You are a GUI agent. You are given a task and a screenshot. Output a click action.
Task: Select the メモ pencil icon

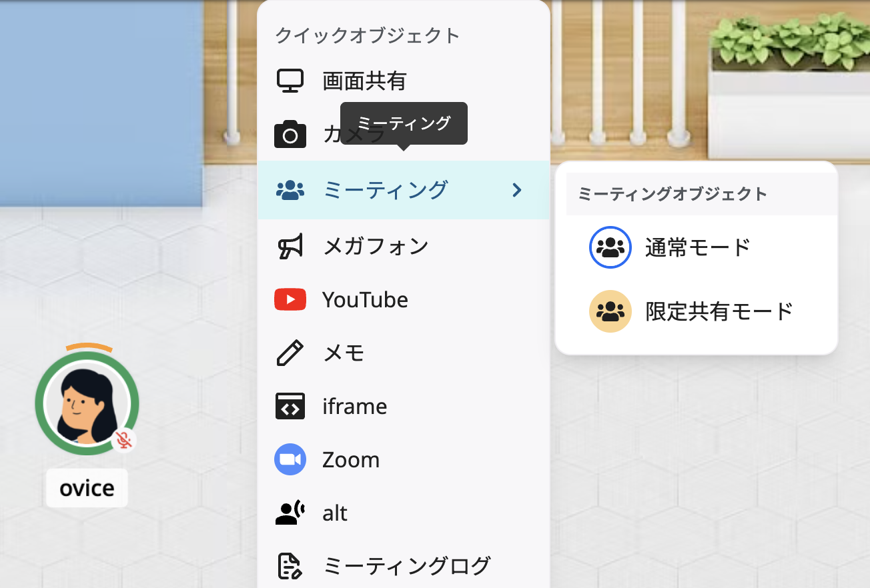(x=290, y=353)
